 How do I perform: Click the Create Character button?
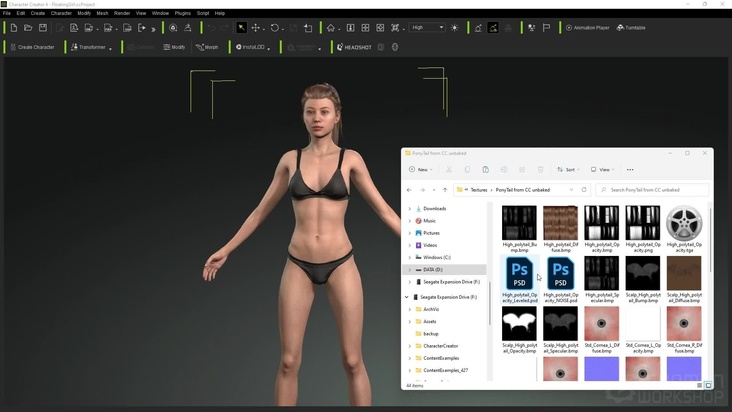pyautogui.click(x=32, y=47)
